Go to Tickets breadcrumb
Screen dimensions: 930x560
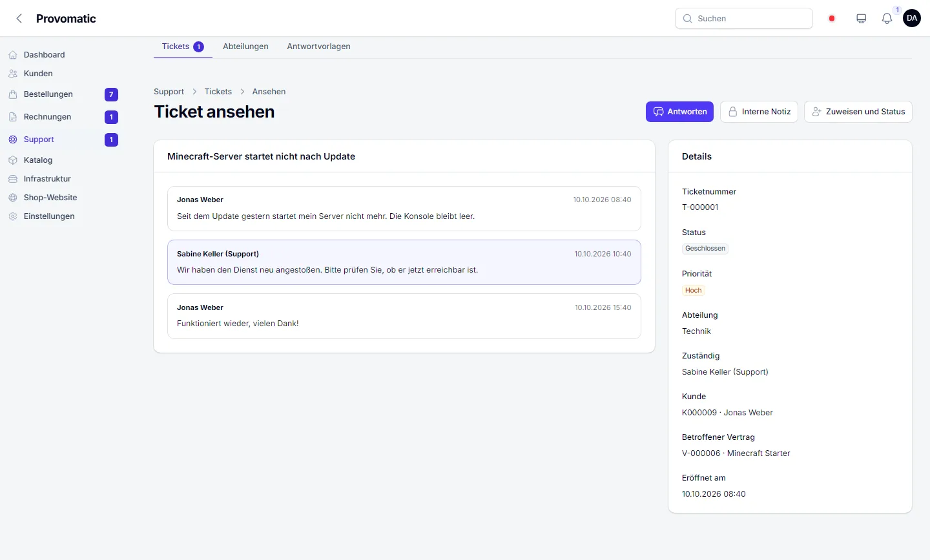click(x=218, y=92)
